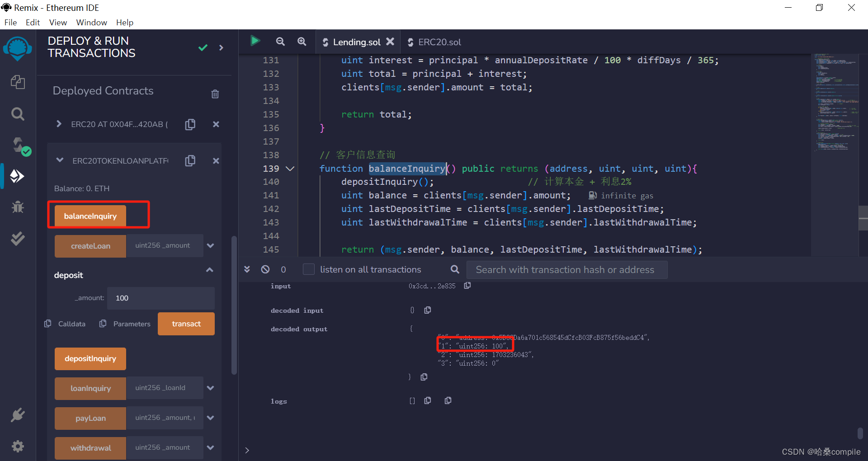Click the balanceInquiry button
The image size is (868, 461).
90,216
